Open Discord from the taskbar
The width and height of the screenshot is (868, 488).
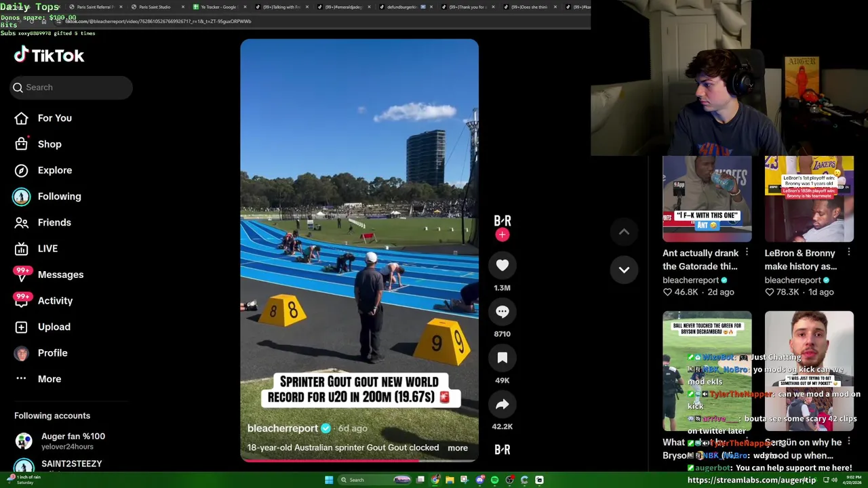point(479,480)
